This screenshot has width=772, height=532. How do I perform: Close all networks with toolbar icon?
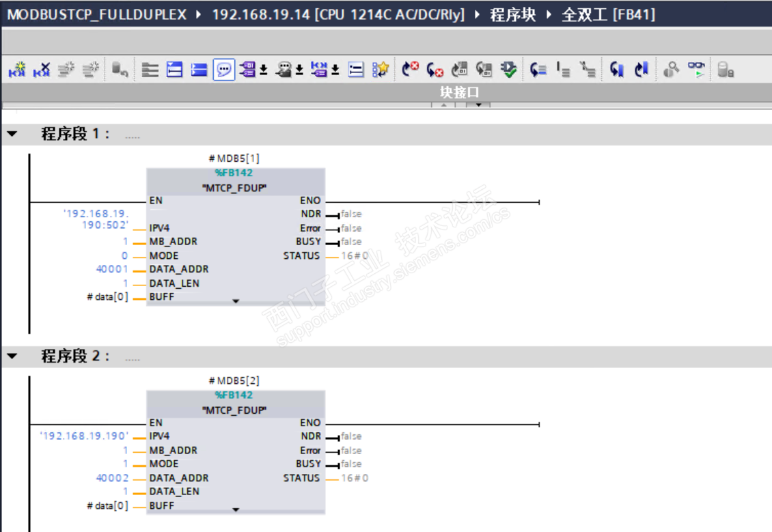coord(199,70)
